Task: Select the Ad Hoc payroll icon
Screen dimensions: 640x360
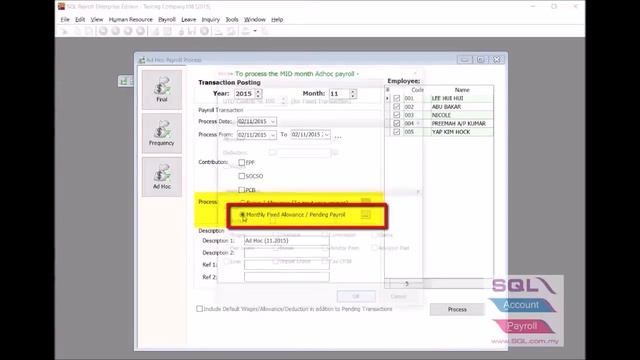Action: 162,177
